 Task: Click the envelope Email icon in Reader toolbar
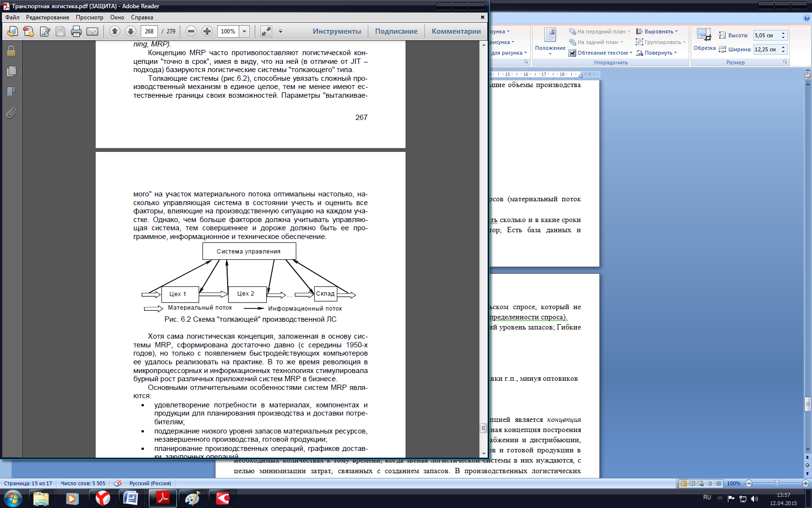coord(92,31)
